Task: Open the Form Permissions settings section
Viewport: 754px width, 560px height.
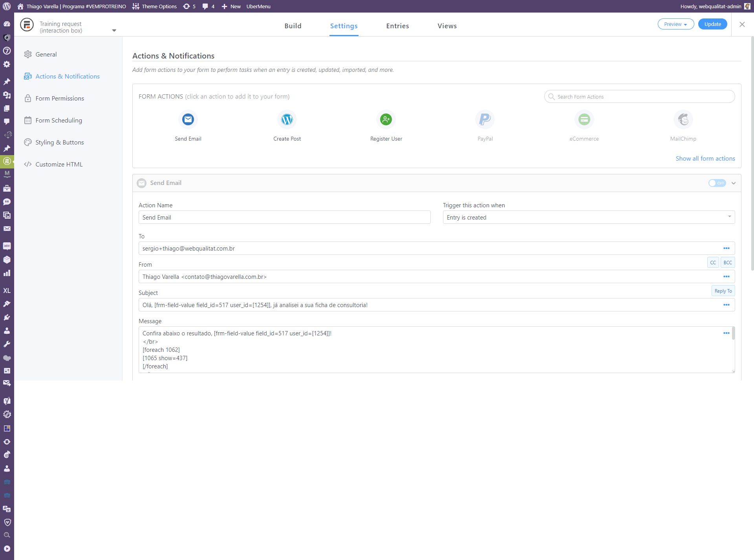Action: pos(60,99)
